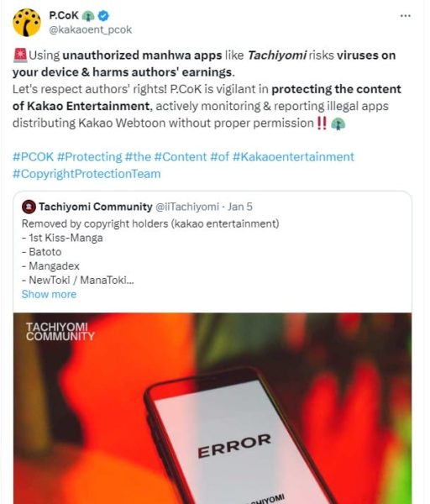Image resolution: width=430 pixels, height=504 pixels.
Task: Open the #PCOK hashtag
Action: click(33, 157)
